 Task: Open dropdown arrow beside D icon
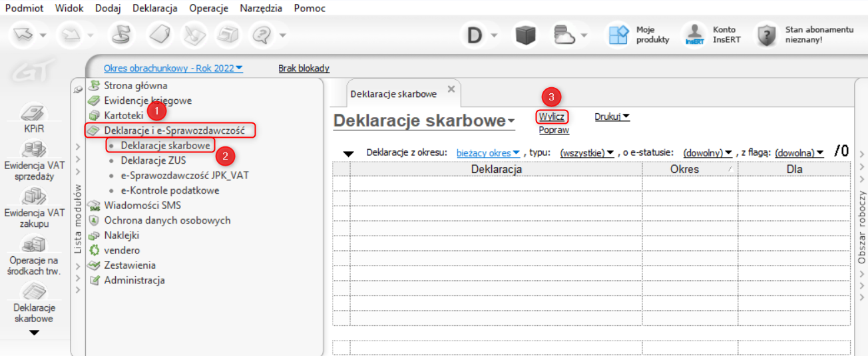pos(495,35)
